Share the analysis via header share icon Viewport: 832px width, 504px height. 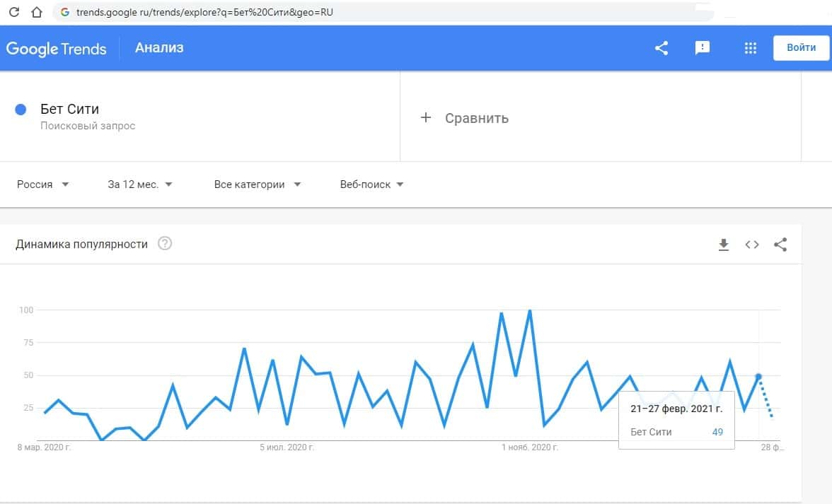[x=661, y=48]
